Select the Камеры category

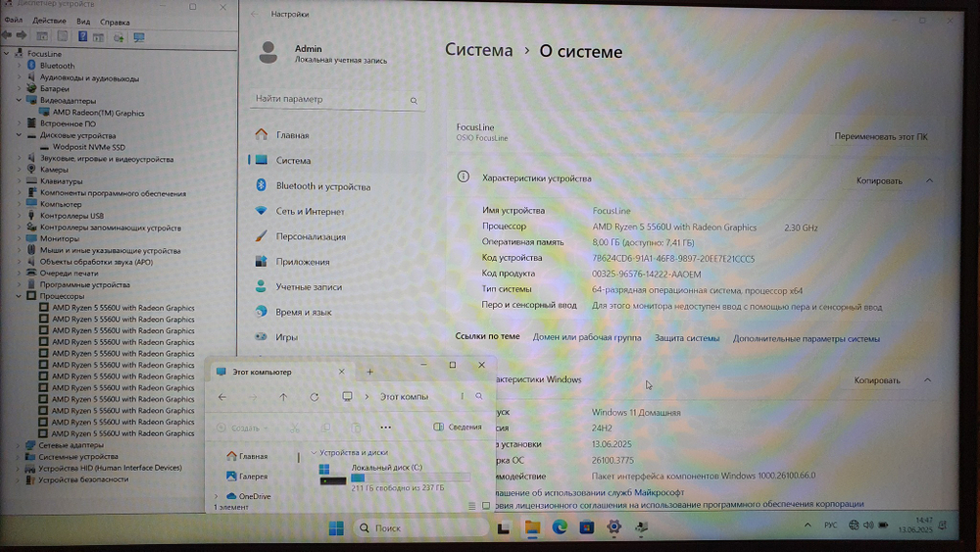(54, 170)
